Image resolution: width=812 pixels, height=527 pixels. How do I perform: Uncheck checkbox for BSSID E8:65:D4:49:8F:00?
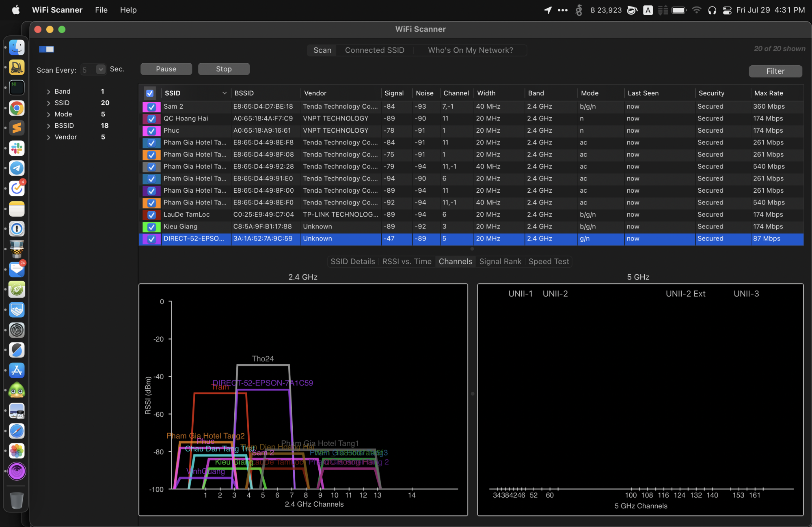[152, 191]
